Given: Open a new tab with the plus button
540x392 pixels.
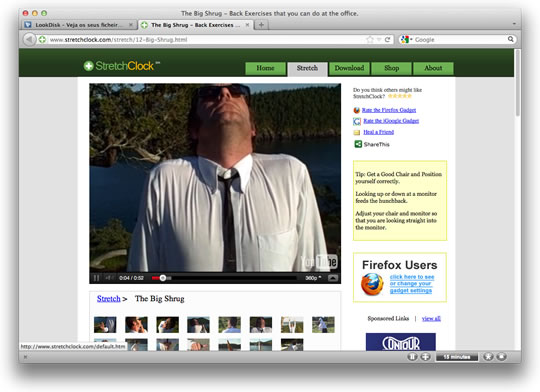Looking at the screenshot, I should 261,25.
